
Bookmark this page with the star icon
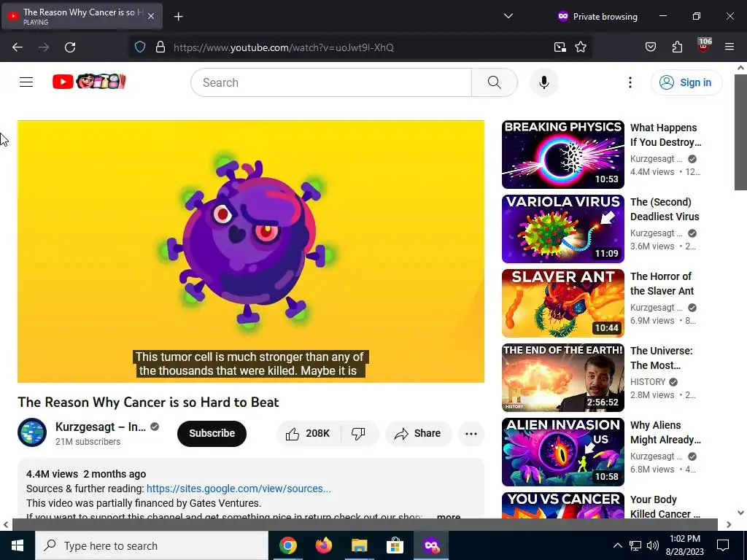tap(580, 47)
